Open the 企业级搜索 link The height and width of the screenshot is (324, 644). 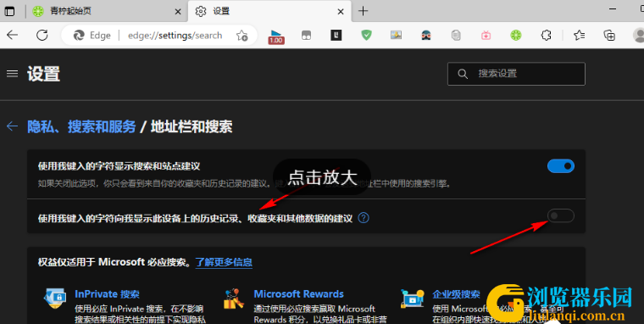tap(456, 294)
